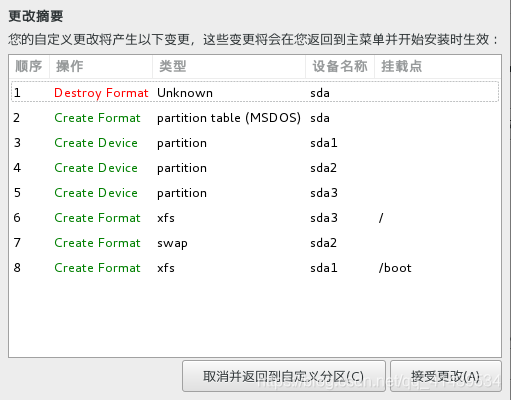Select the swap format row
The height and width of the screenshot is (400, 511).
(255, 243)
